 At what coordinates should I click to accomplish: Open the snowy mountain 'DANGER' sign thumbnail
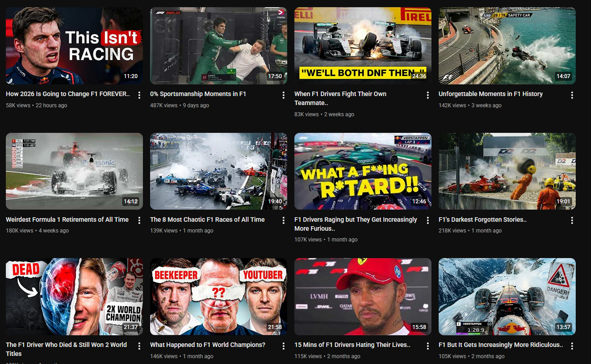pos(507,297)
